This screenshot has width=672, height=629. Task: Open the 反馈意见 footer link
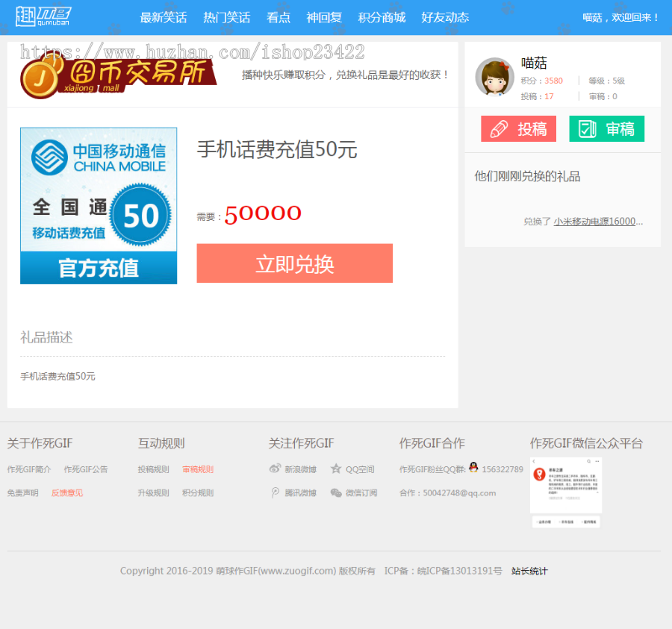(x=67, y=493)
